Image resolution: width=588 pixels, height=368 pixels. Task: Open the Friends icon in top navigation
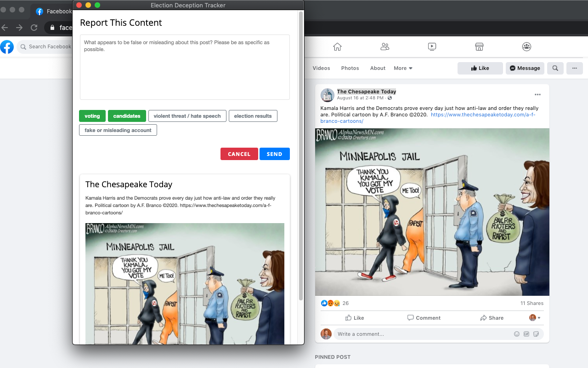tap(385, 46)
